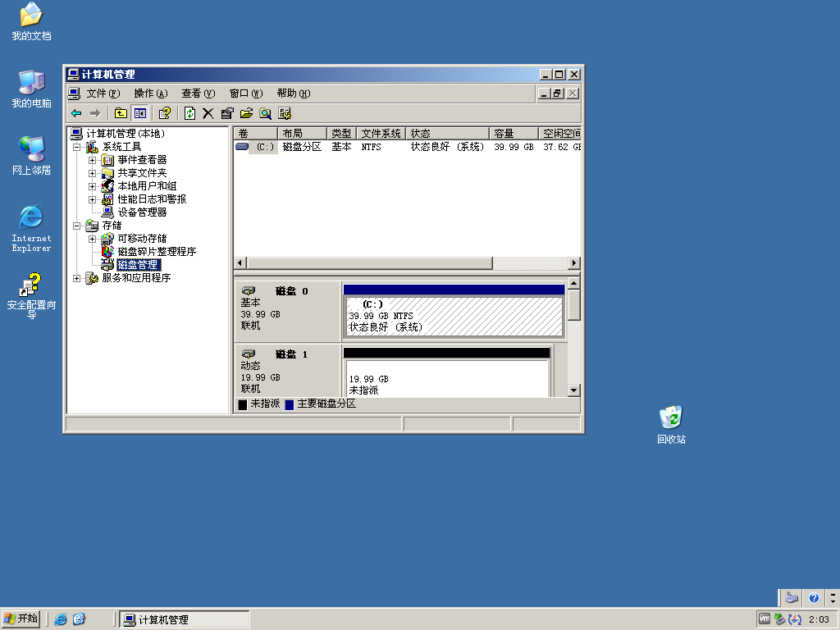The height and width of the screenshot is (630, 840).
Task: Expand the 本地用户和组 node
Action: click(x=92, y=186)
